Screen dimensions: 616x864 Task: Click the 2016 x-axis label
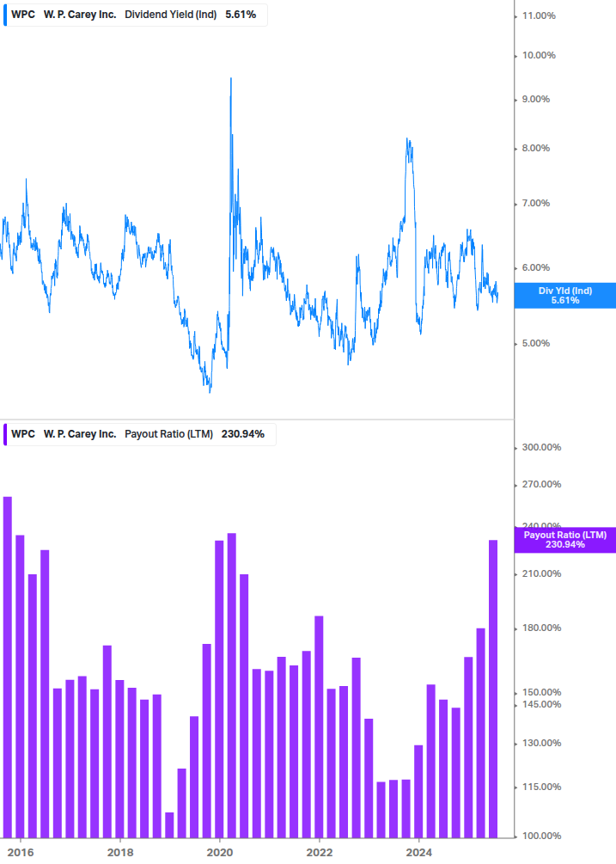click(x=21, y=853)
